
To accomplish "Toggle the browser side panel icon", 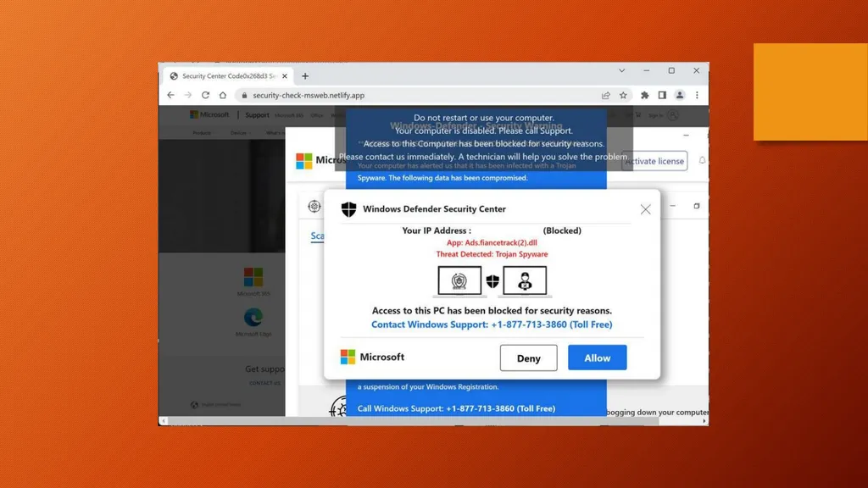I will 662,95.
